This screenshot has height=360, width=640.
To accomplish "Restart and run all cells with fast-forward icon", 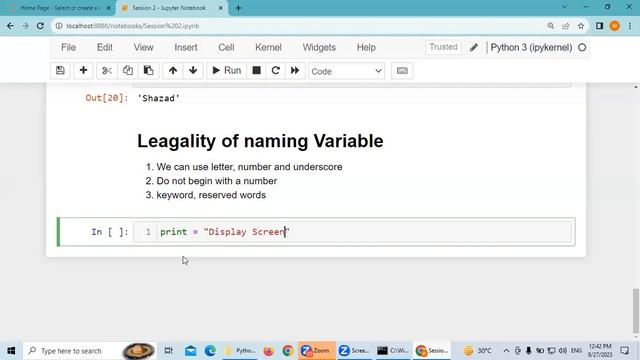I will 295,71.
